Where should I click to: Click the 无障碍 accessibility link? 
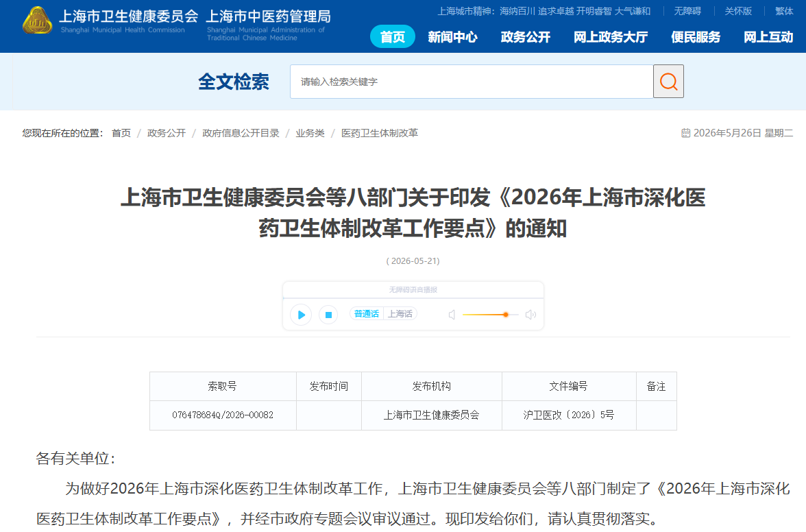tap(687, 11)
